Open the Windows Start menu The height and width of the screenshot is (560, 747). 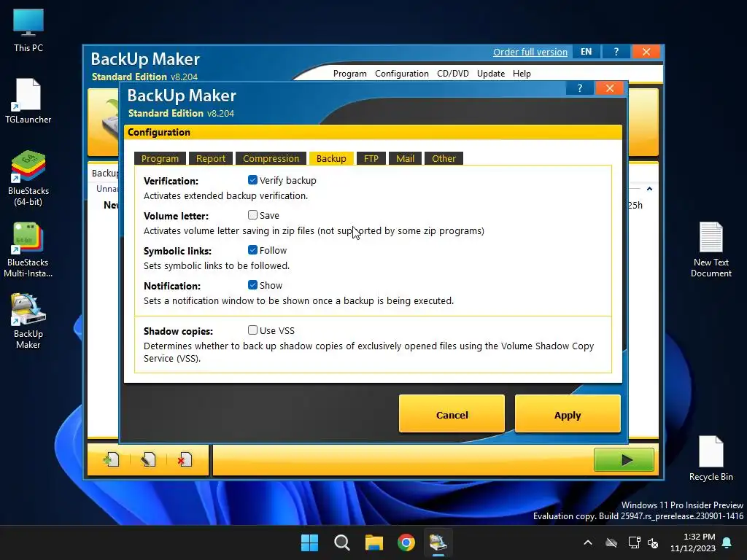(x=309, y=542)
